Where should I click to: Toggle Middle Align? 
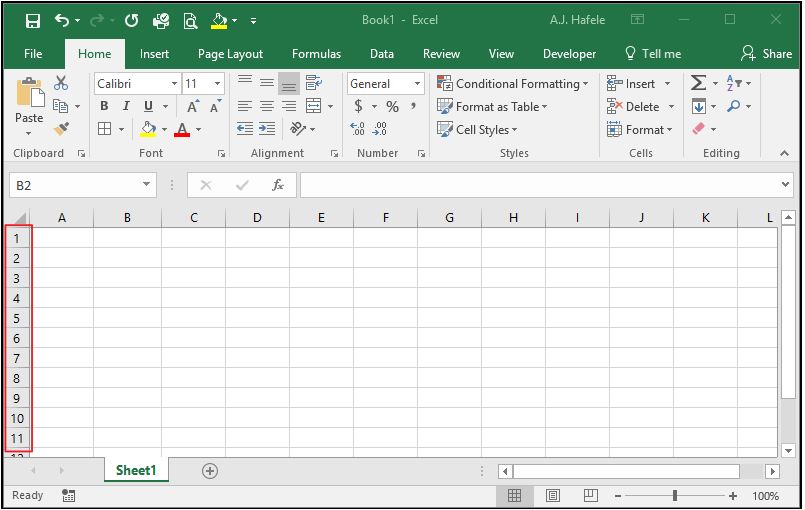tap(266, 82)
